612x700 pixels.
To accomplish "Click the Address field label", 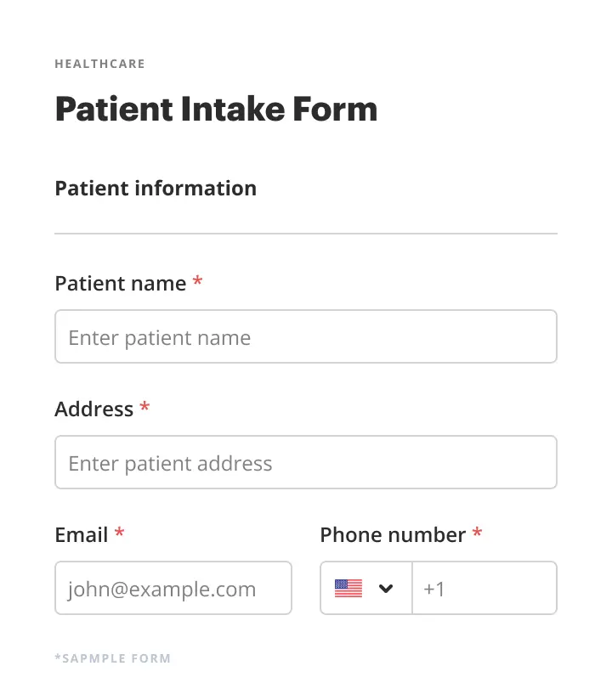I will coord(93,409).
